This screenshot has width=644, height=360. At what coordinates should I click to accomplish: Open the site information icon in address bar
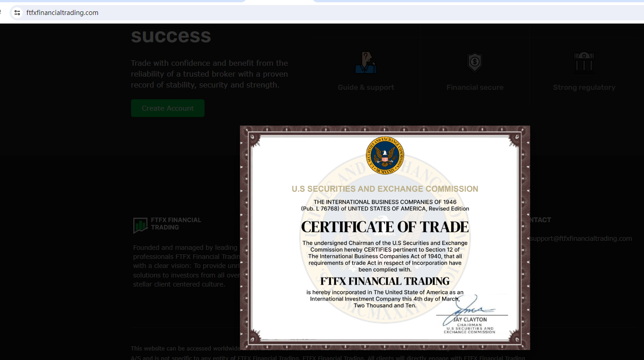click(x=17, y=13)
